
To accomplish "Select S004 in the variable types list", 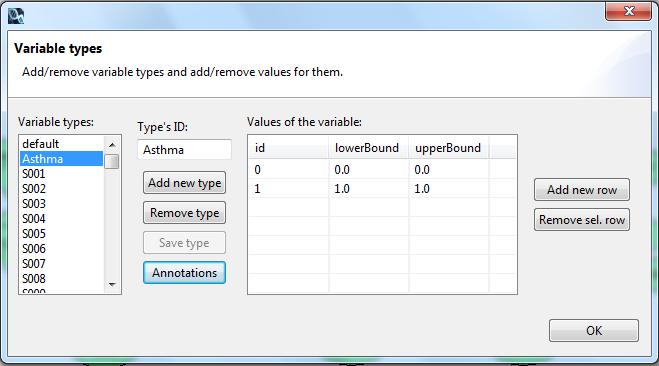I will tap(61, 219).
